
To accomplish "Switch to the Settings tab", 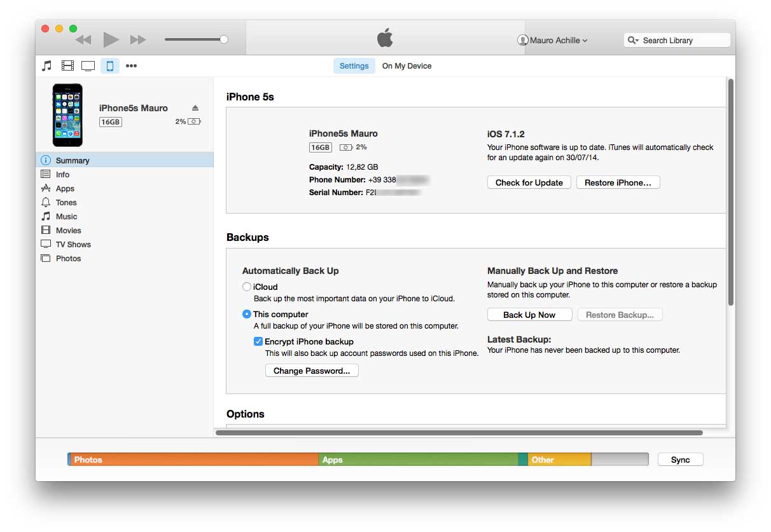I will tap(354, 65).
